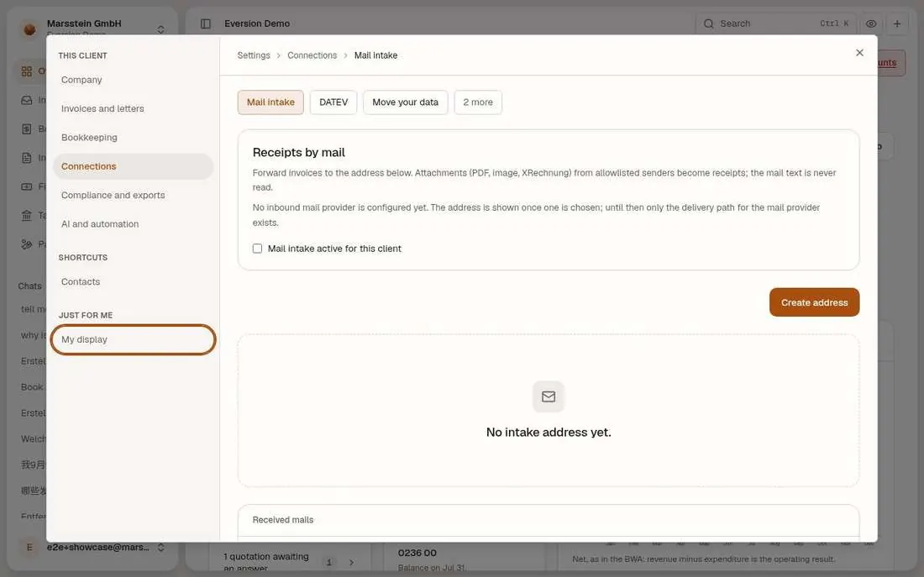Click the Receipts by mail heading
Viewport: 924px width, 577px height.
pyautogui.click(x=299, y=152)
